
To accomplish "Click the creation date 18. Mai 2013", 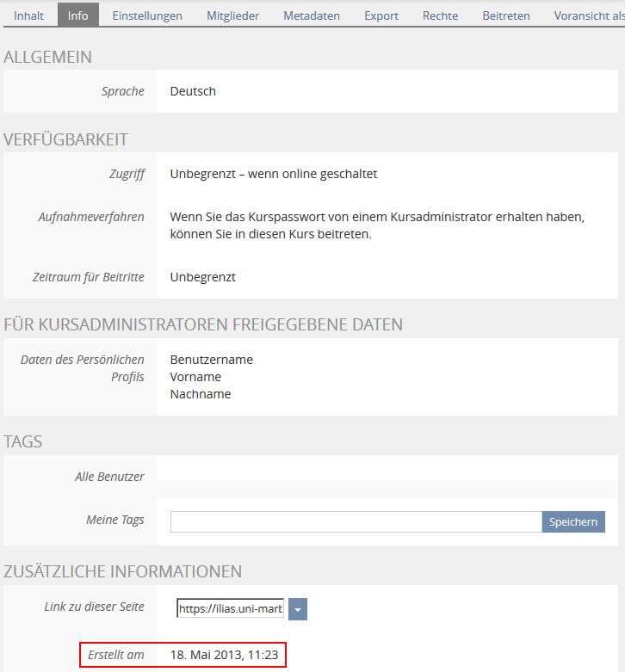I will (224, 656).
